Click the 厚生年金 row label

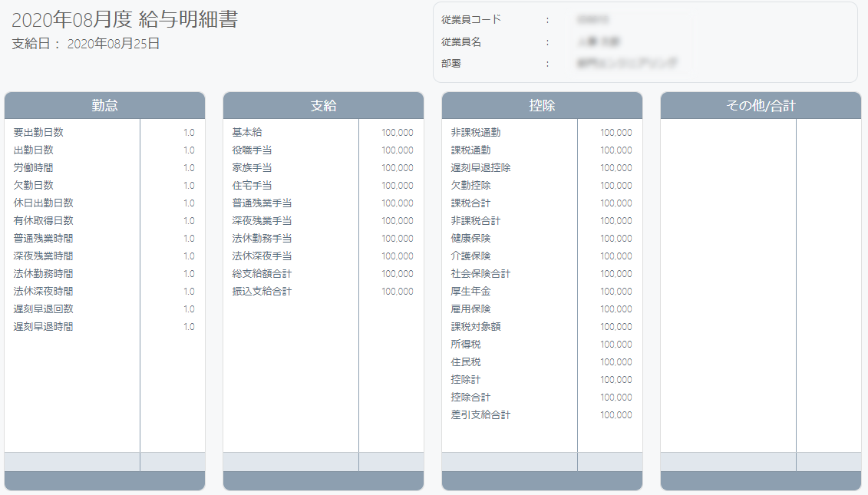[x=470, y=291]
